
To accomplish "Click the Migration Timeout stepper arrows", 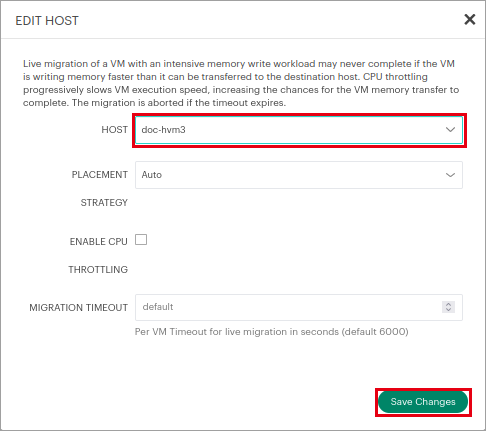I will 448,307.
